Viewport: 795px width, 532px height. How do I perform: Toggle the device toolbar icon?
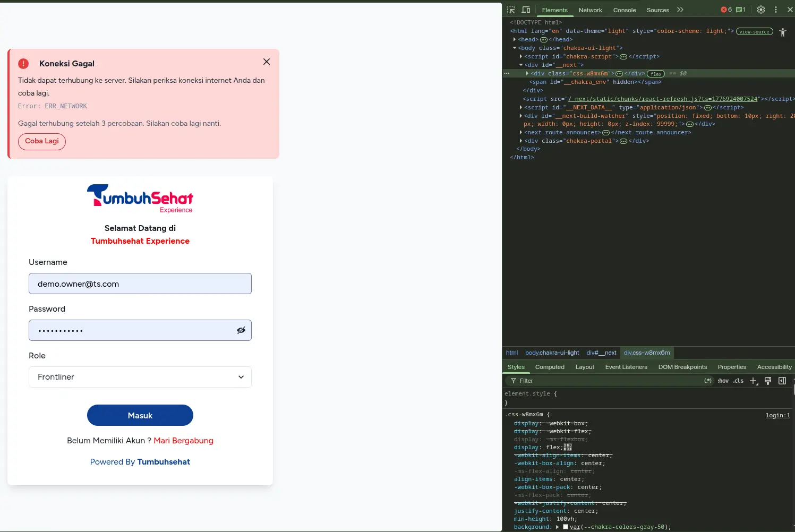pyautogui.click(x=526, y=10)
